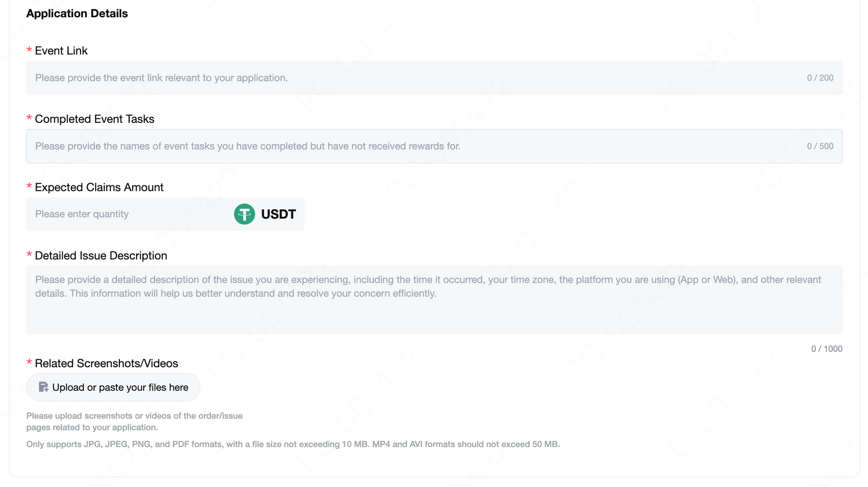Click the Application Details heading
The width and height of the screenshot is (868, 487).
(77, 13)
